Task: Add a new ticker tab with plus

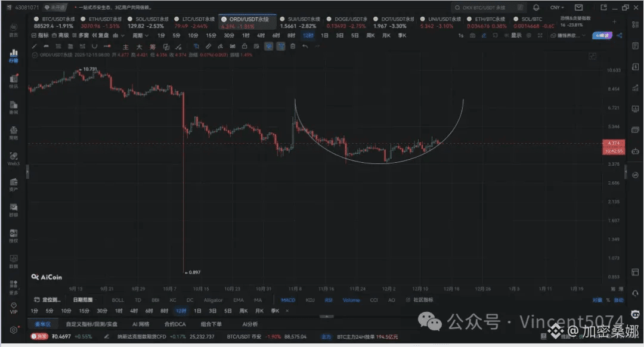Action: 614,22
